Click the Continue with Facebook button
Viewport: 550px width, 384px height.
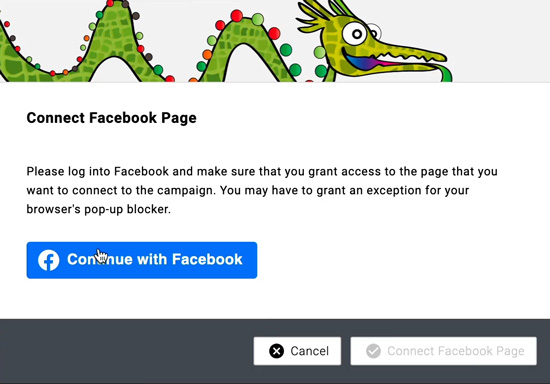[142, 260]
